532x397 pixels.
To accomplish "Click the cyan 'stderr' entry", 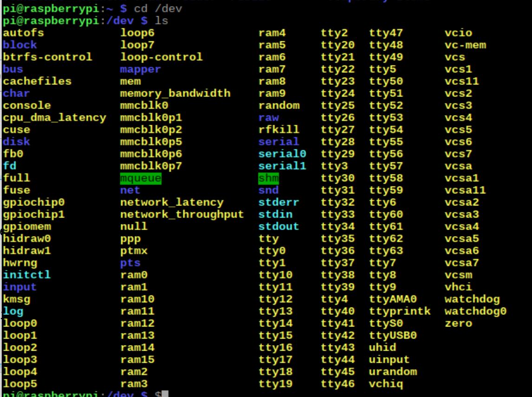I will (x=279, y=202).
